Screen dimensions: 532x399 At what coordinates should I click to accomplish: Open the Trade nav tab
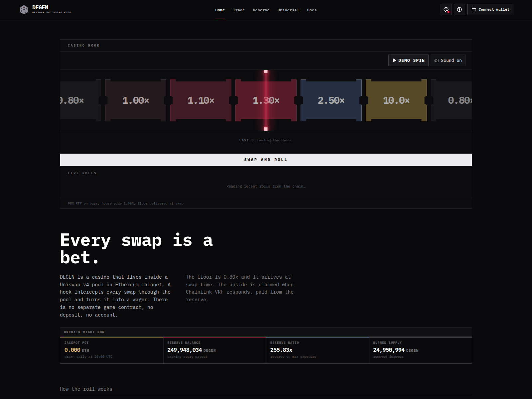(x=239, y=10)
